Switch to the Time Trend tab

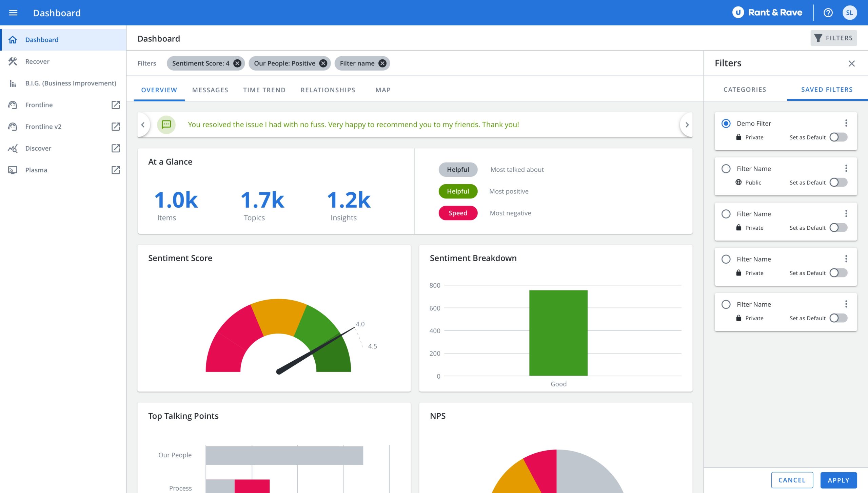(x=264, y=90)
